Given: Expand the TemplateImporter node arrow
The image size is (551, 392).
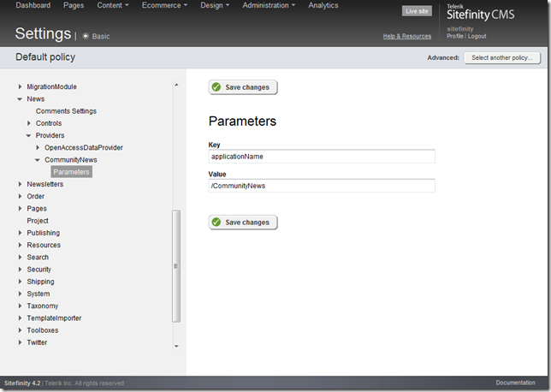Looking at the screenshot, I should click(20, 318).
